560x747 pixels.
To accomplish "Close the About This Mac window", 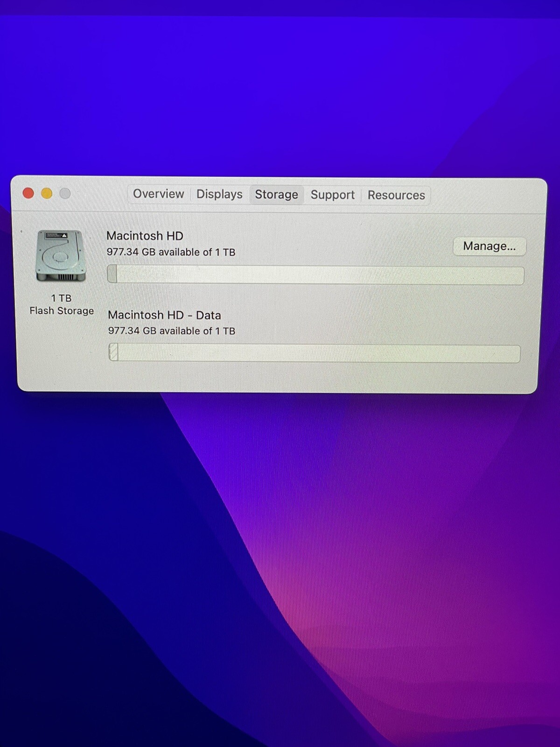I will coord(28,193).
